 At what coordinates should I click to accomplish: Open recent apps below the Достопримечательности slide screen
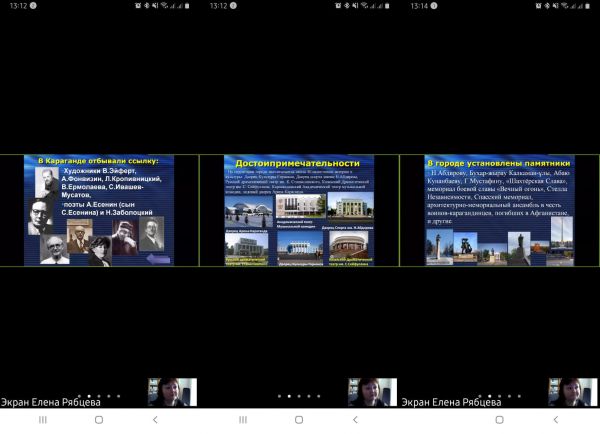click(x=242, y=420)
